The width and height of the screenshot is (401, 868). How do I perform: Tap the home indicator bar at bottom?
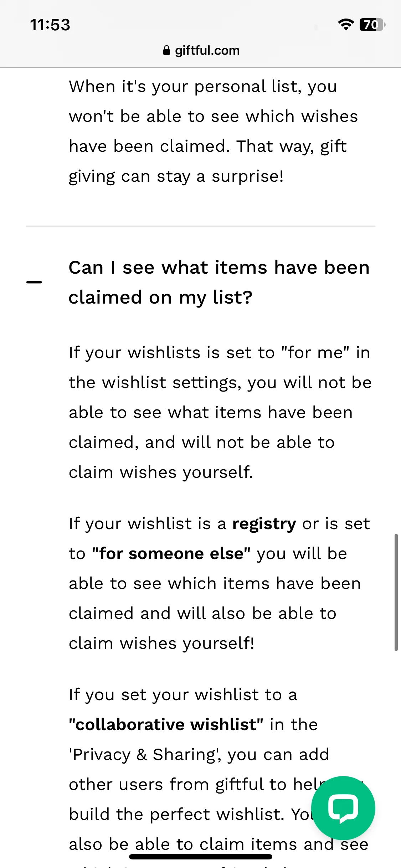click(x=201, y=857)
